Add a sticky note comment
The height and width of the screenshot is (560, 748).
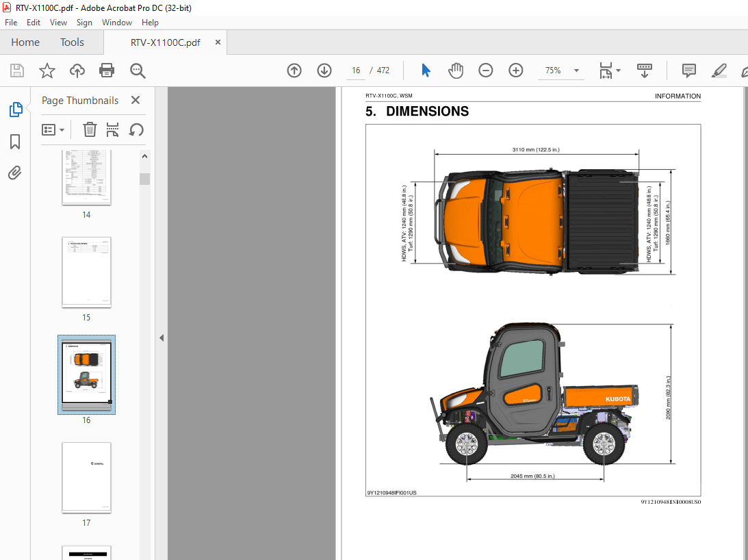pyautogui.click(x=689, y=71)
